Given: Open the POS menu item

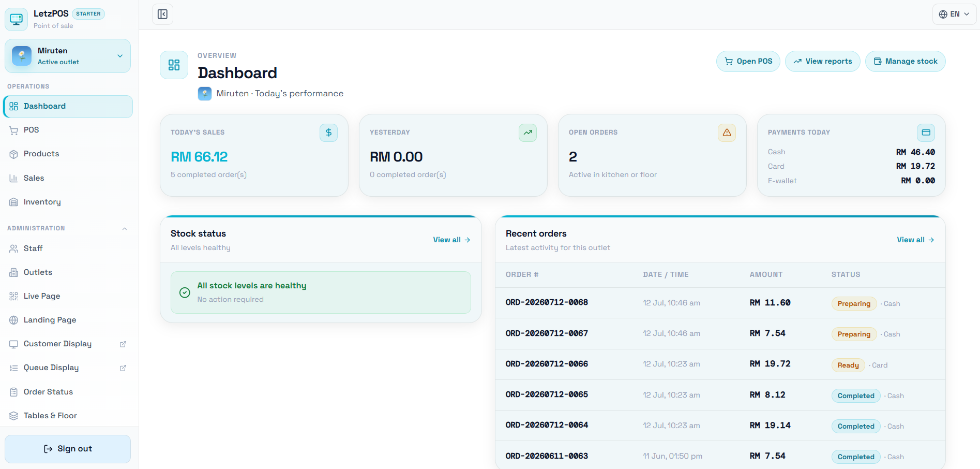Looking at the screenshot, I should pos(68,130).
